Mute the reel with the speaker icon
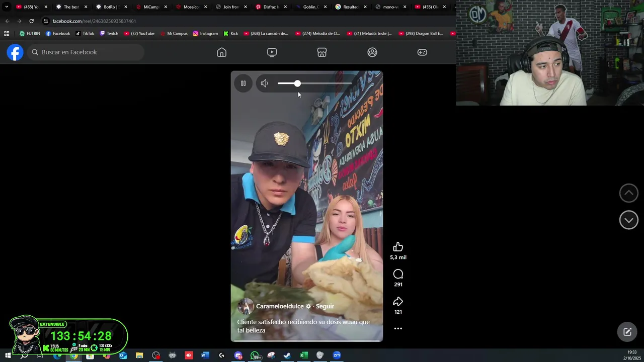Image resolution: width=644 pixels, height=362 pixels. (264, 83)
